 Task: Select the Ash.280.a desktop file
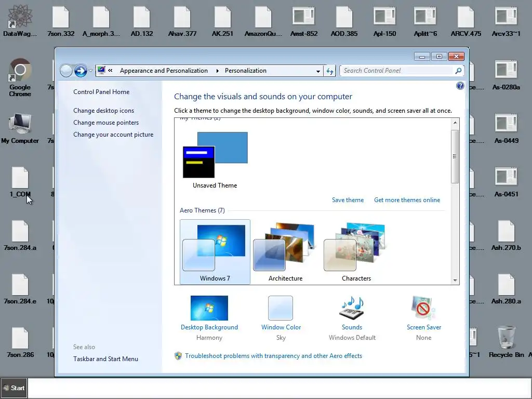click(x=506, y=289)
